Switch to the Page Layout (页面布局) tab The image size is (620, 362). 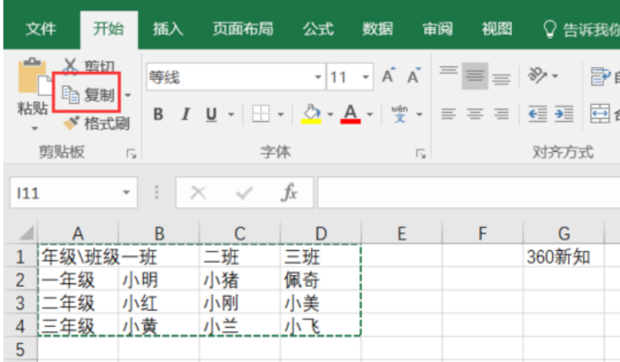point(243,29)
